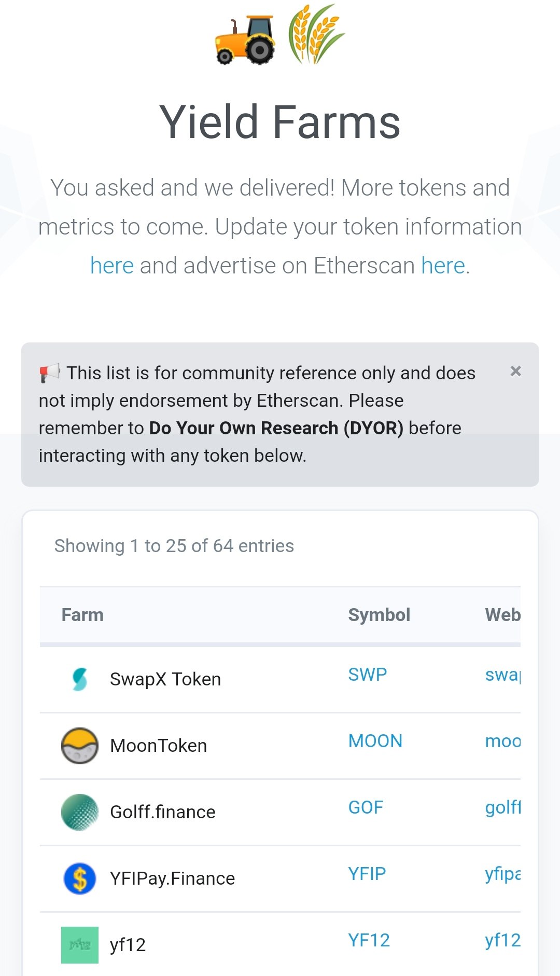
Task: Open the 'here' advertise on Etherscan link
Action: (x=443, y=265)
